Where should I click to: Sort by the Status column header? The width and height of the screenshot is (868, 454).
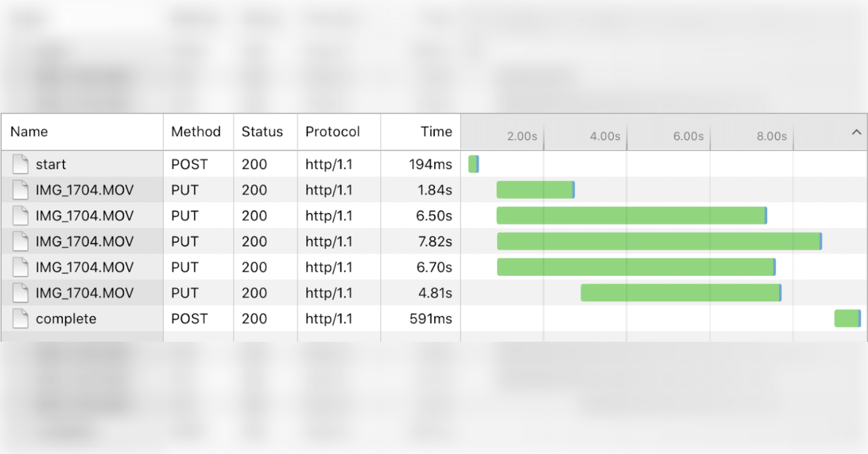point(262,132)
